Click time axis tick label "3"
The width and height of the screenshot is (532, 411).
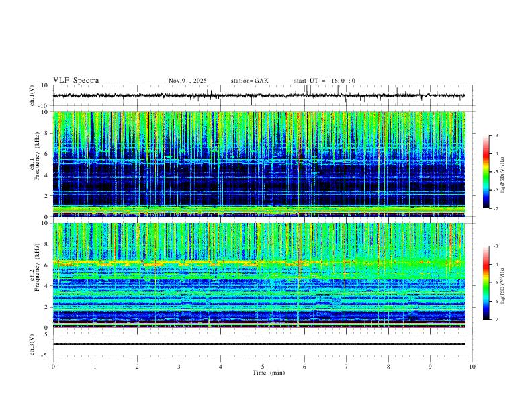[179, 367]
